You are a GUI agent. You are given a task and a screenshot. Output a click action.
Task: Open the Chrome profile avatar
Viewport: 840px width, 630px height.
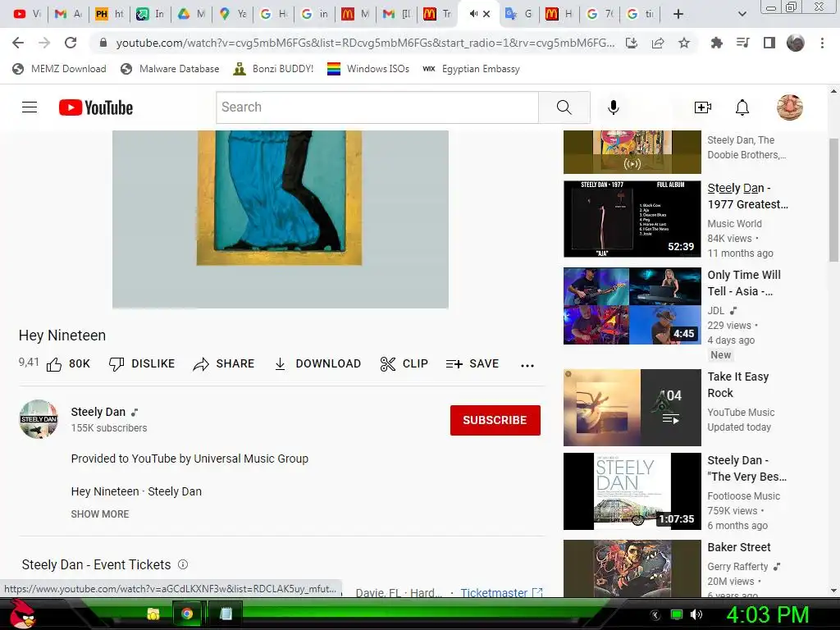pyautogui.click(x=796, y=43)
